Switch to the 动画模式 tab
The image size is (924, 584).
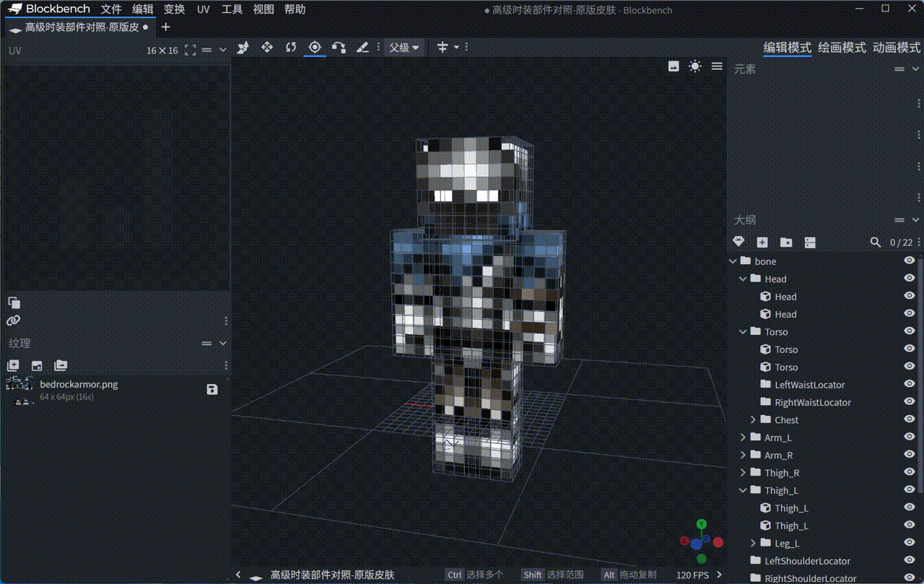[x=897, y=48]
